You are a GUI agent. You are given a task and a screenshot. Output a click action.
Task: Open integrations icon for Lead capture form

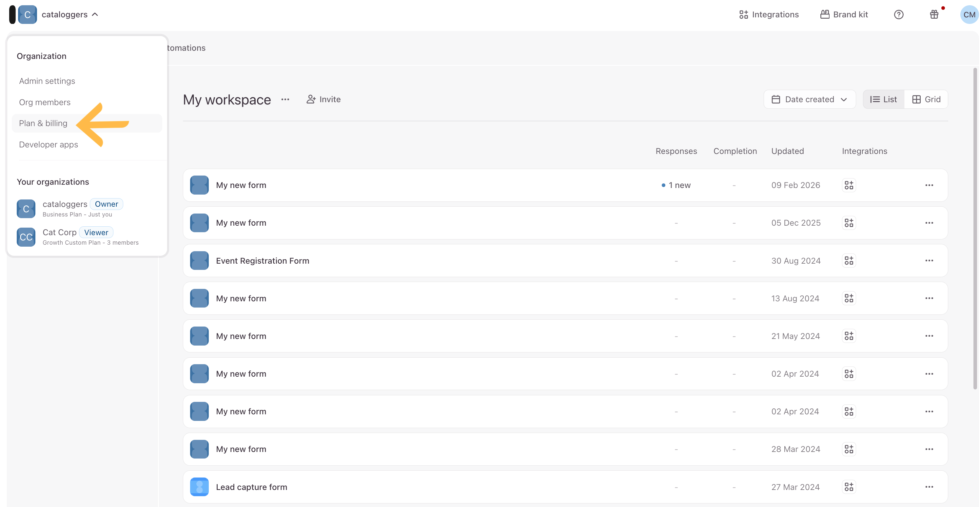click(849, 487)
